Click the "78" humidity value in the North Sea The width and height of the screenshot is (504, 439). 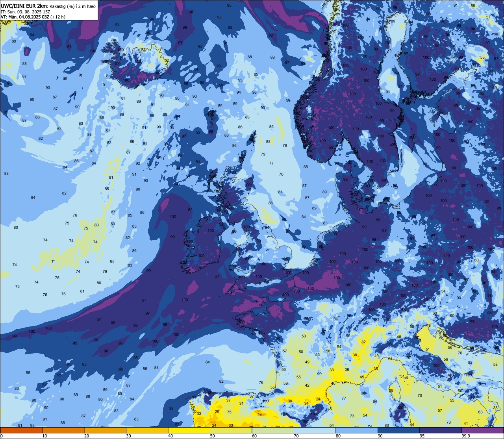tap(285, 146)
